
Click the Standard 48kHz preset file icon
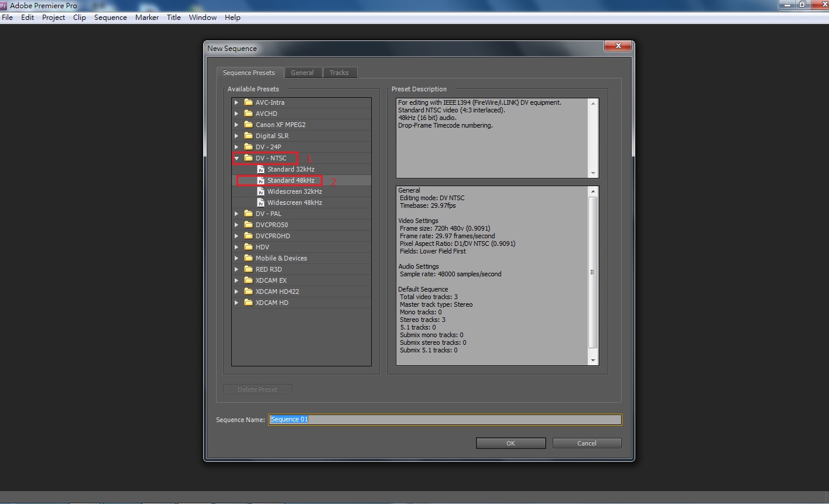pyautogui.click(x=261, y=180)
